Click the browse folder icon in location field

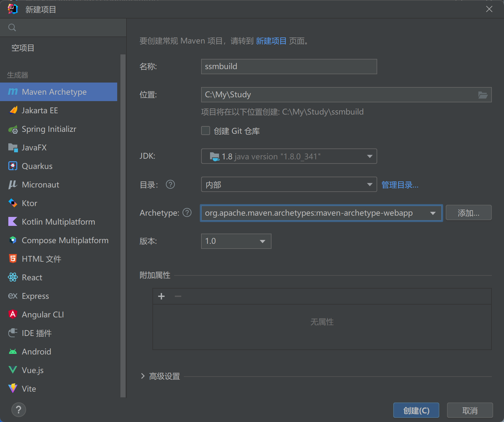(x=483, y=95)
